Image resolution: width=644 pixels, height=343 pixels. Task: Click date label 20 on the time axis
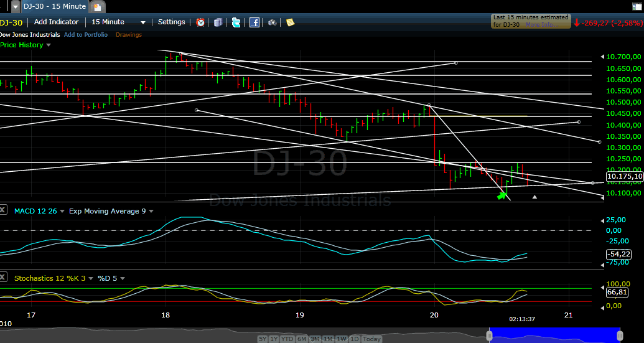pos(434,315)
